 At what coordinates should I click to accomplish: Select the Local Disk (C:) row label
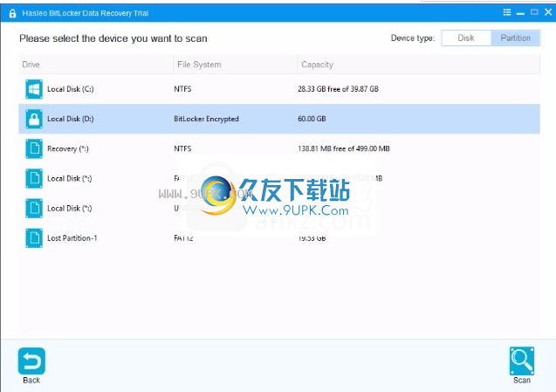tap(71, 89)
